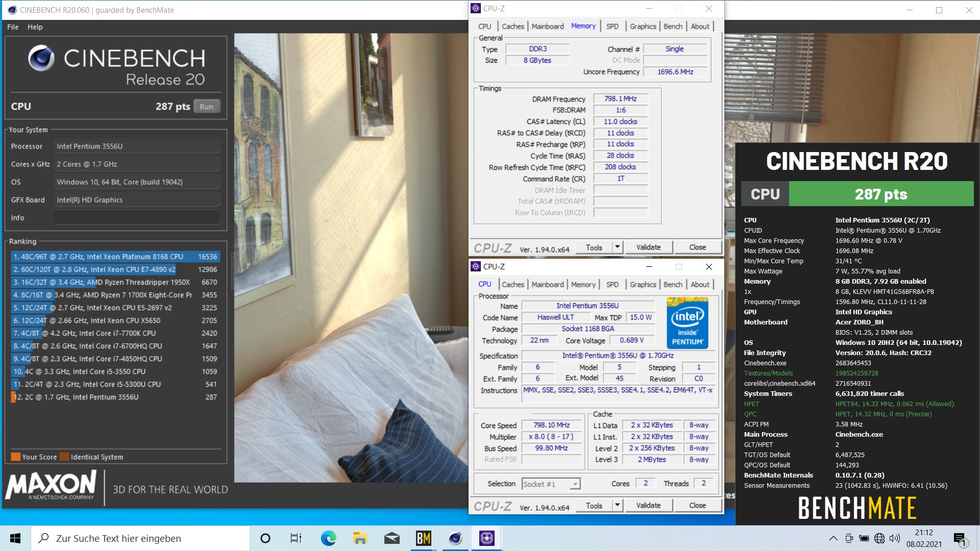980x551 pixels.
Task: Run the CPU benchmark
Action: click(x=206, y=107)
